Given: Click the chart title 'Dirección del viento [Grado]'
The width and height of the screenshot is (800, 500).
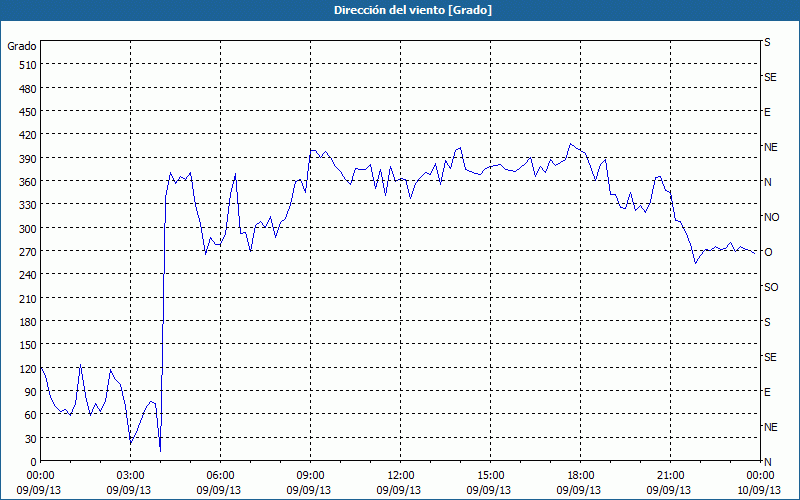Looking at the screenshot, I should click(413, 10).
